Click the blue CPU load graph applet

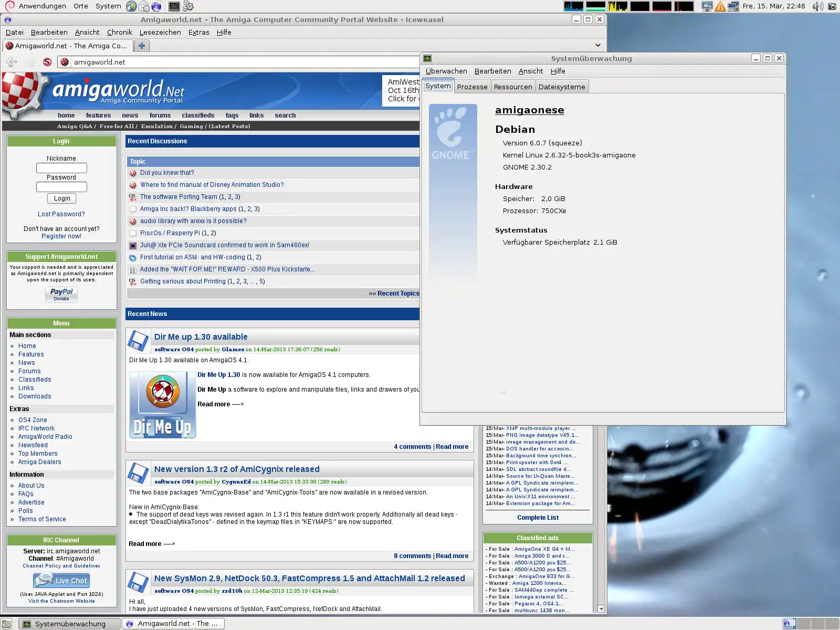[573, 6]
